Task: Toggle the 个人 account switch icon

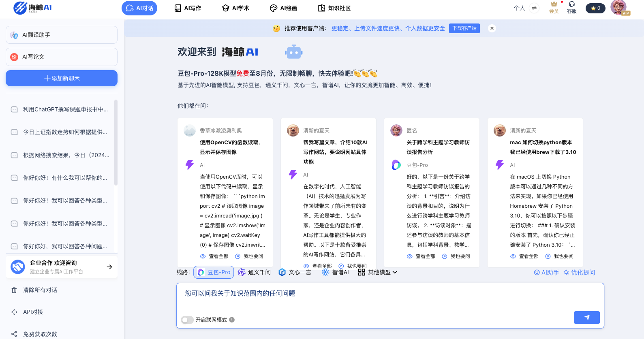Action: click(x=534, y=8)
